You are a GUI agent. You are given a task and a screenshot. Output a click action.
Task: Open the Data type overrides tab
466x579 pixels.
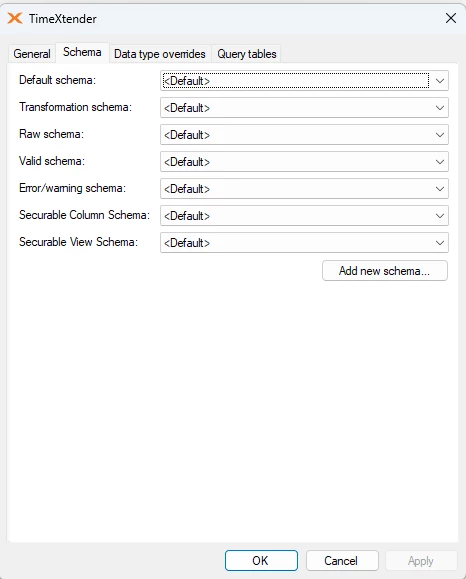point(160,54)
